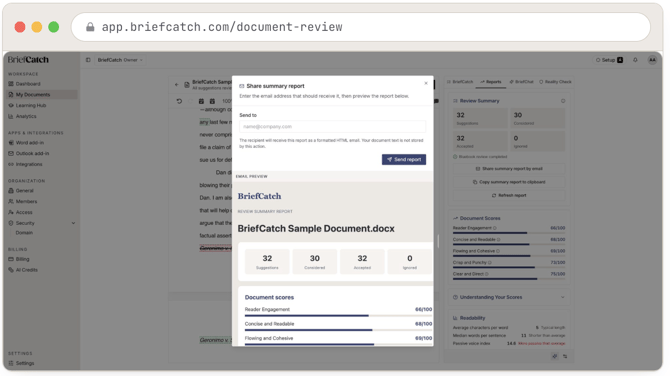The image size is (670, 376).
Task: Switch to the Reality Check tab
Action: click(555, 82)
